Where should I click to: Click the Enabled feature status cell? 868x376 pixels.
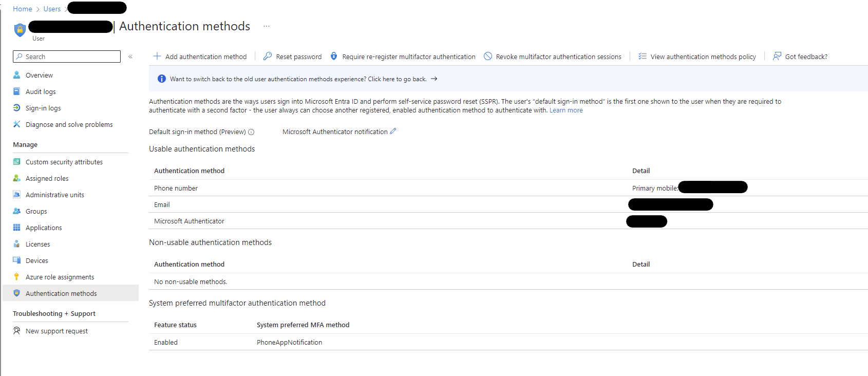click(x=166, y=343)
